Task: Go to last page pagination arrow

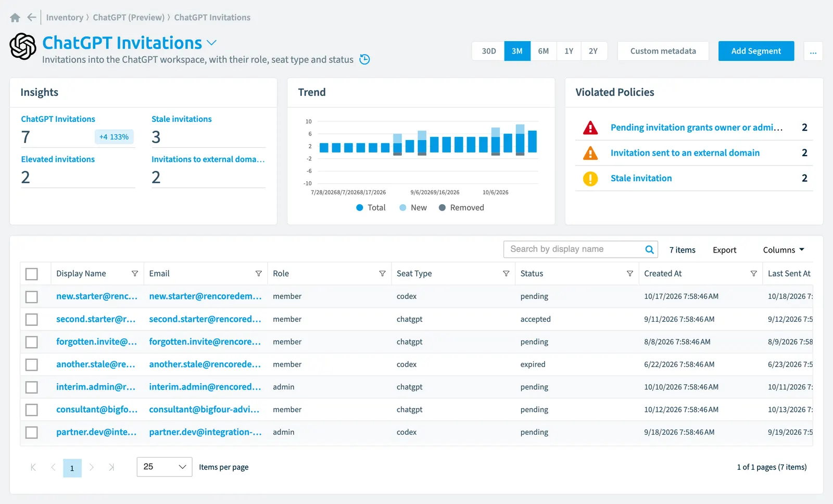Action: [111, 467]
